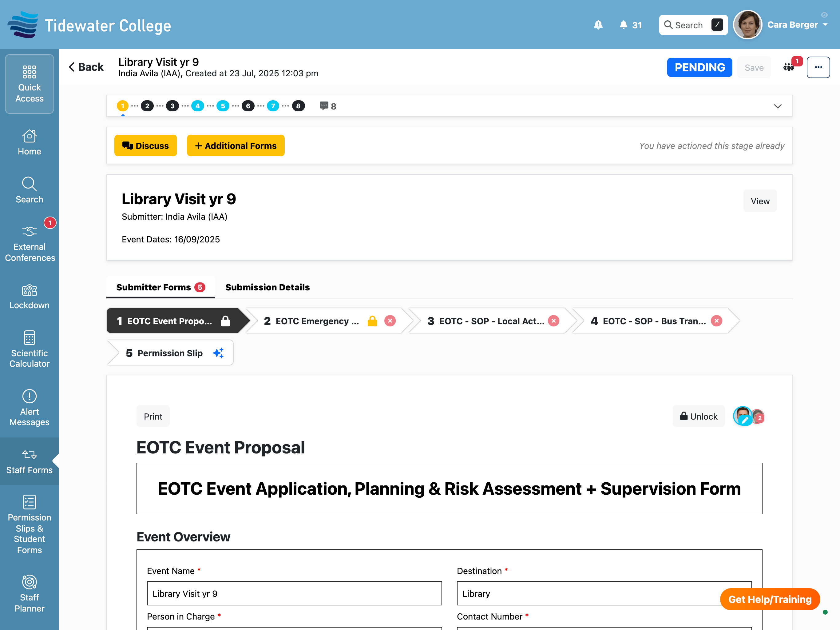Click Cara Berger profile photo
Screen dimensions: 840x630
(x=747, y=25)
